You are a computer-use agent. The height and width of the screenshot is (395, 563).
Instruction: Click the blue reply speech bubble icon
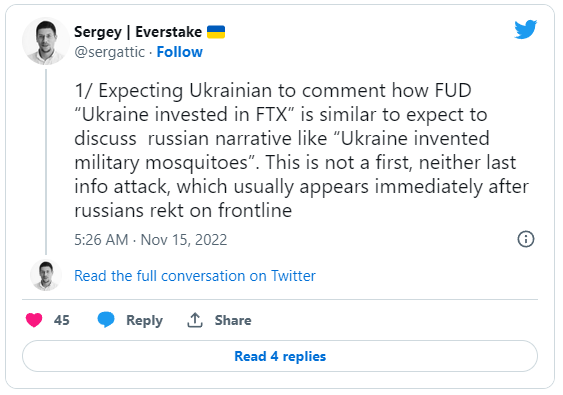[x=106, y=320]
